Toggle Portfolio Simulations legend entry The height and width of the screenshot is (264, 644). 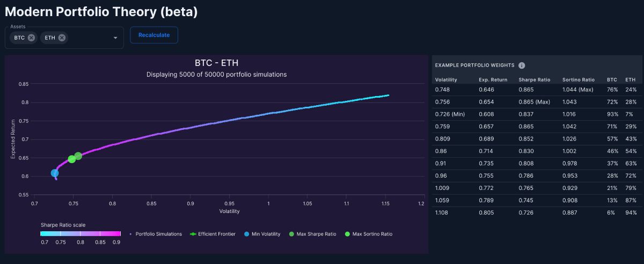point(156,234)
